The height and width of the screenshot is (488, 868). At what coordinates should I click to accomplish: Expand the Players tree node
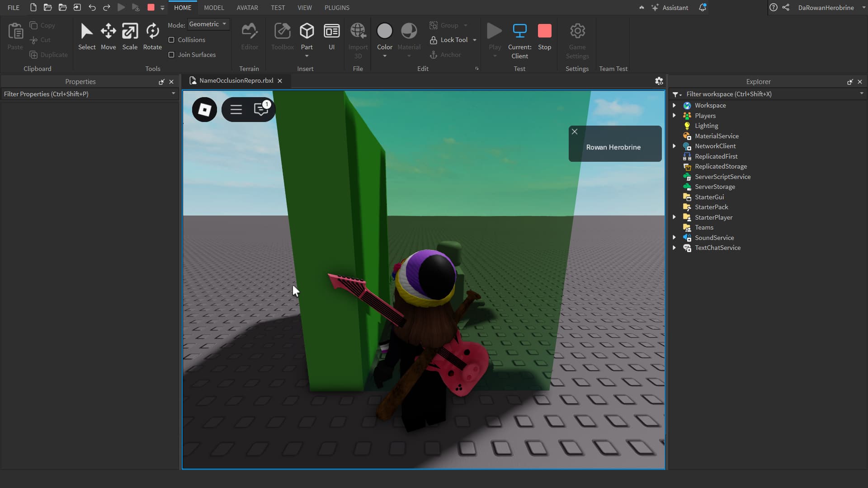pyautogui.click(x=674, y=116)
